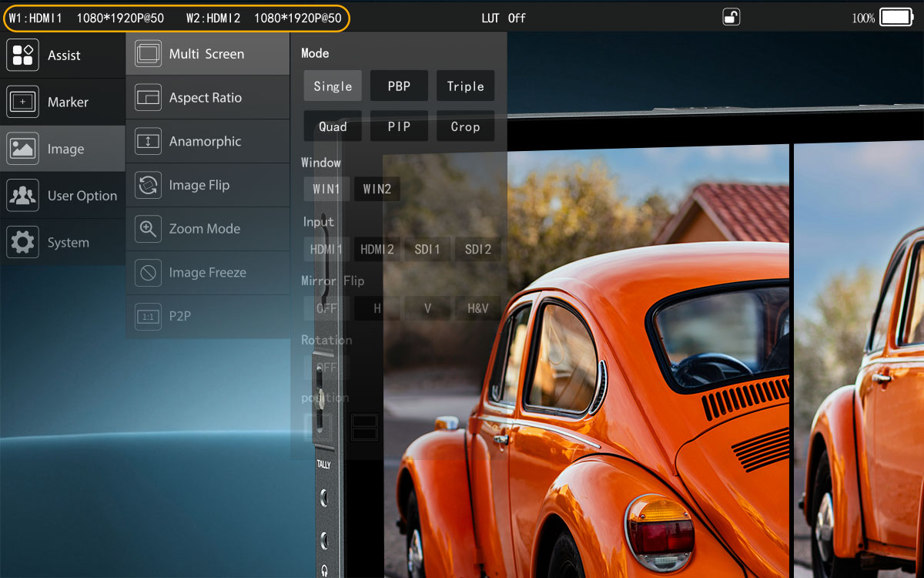The width and height of the screenshot is (924, 578).
Task: Choose the top-bottom position layout icon
Action: pos(364,426)
